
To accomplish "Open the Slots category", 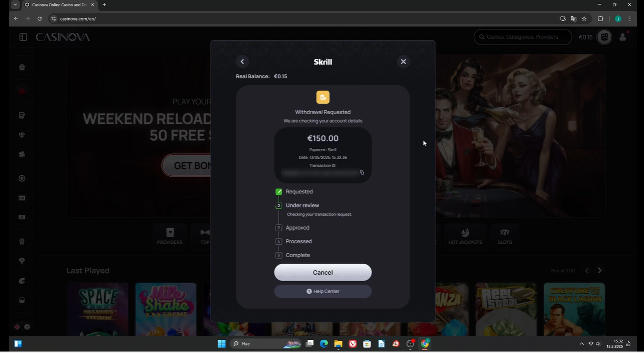I will 504,236.
